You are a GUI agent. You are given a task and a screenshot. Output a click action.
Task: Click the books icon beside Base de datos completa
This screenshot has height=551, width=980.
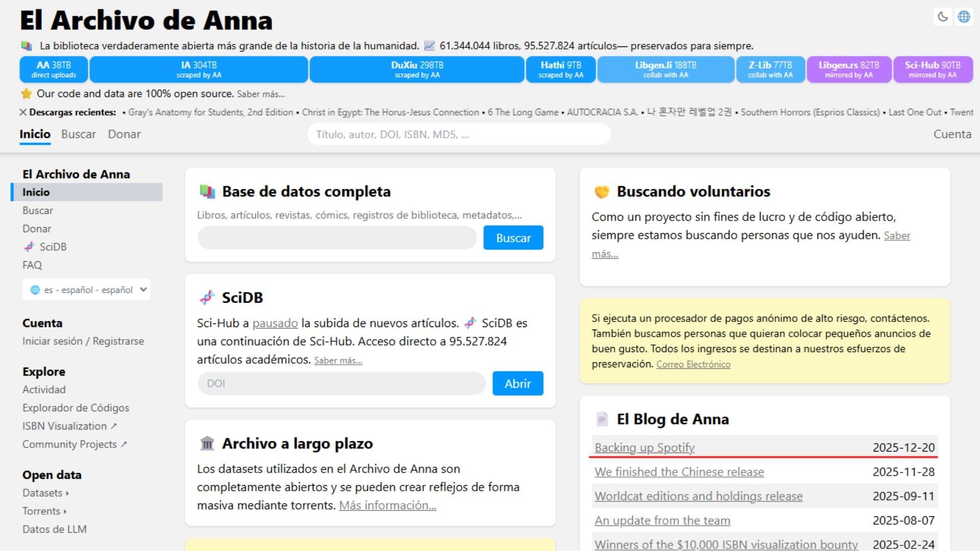[207, 191]
